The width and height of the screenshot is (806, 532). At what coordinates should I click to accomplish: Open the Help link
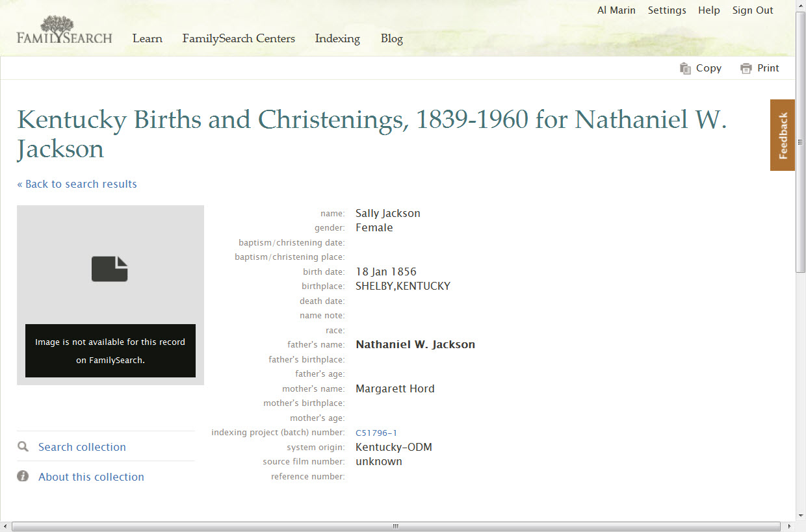[709, 10]
